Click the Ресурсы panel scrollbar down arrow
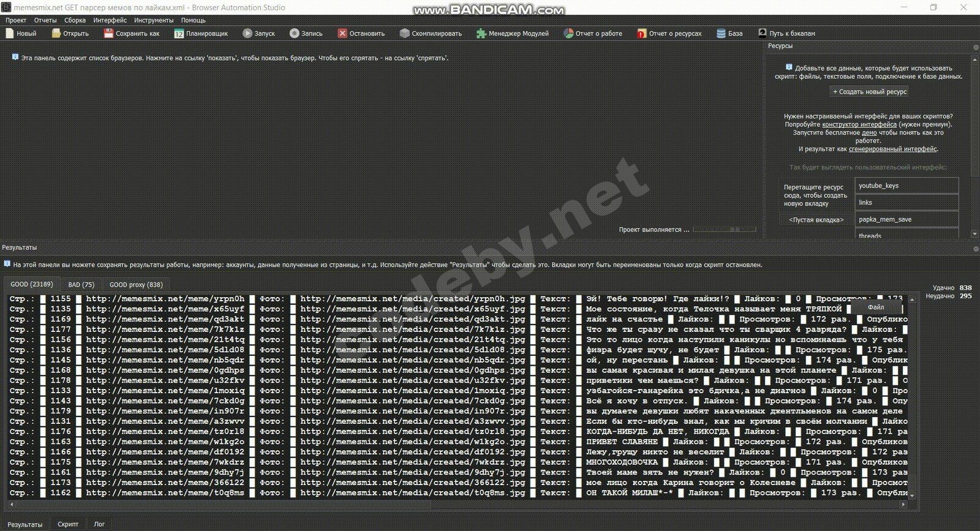 point(974,233)
